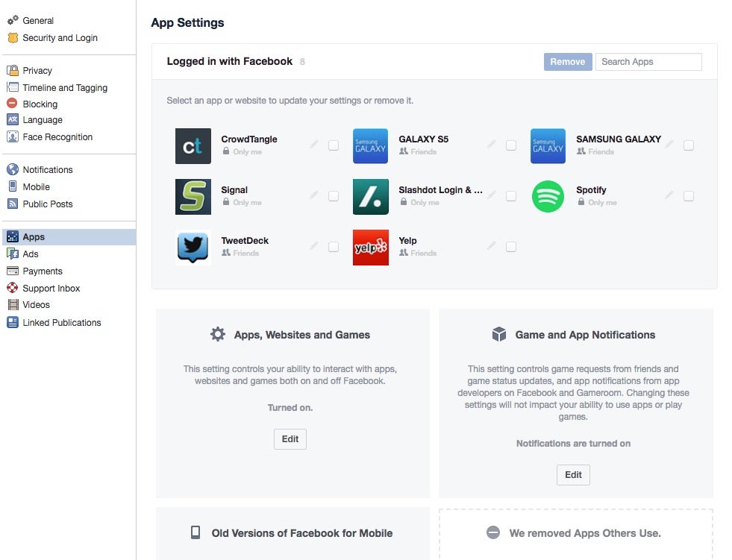Click the Search Apps field
This screenshot has width=732, height=560.
tap(648, 62)
